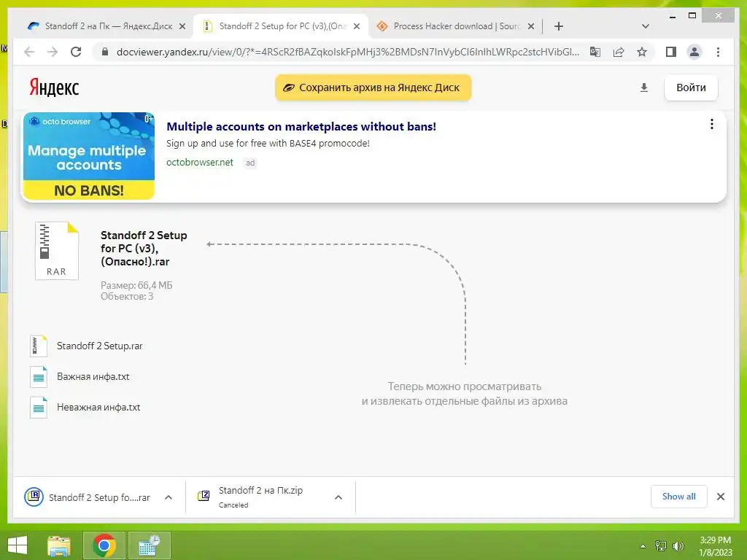
Task: Open the octobrowser.net ad link
Action: coord(200,163)
